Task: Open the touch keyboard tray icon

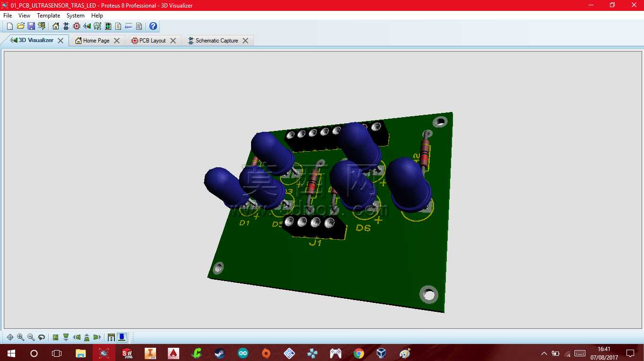Action: pos(580,353)
